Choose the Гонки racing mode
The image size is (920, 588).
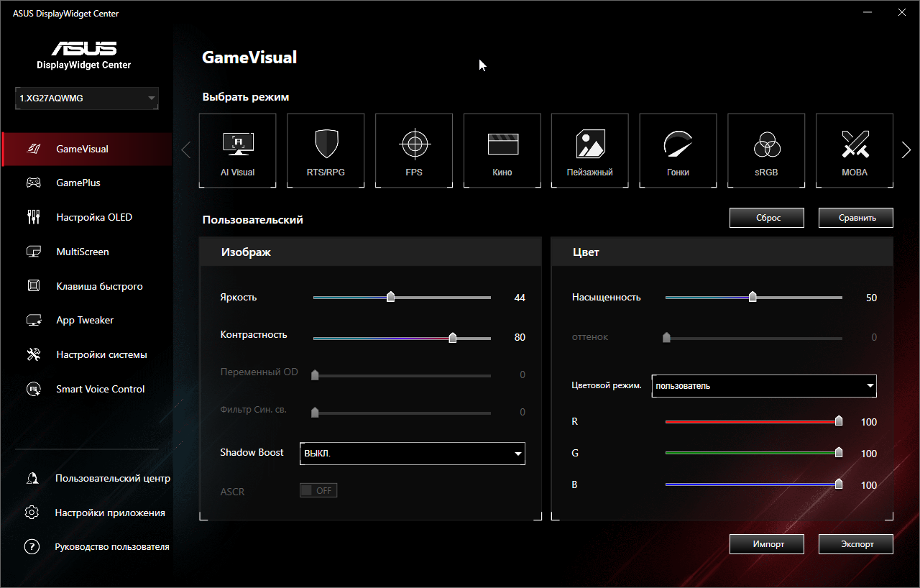click(x=678, y=151)
